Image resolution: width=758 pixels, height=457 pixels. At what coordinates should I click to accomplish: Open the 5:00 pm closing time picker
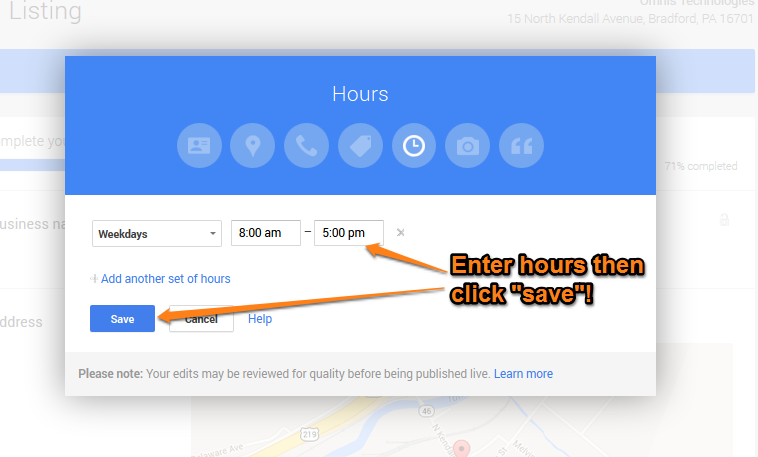348,233
